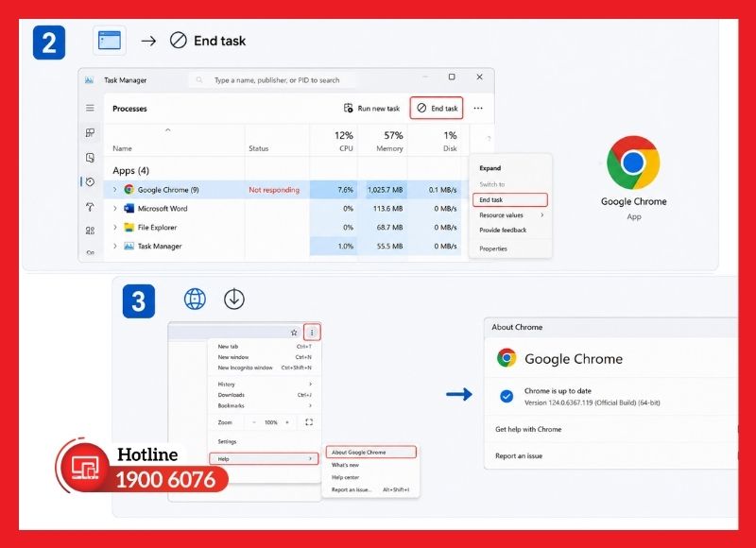The height and width of the screenshot is (548, 756).
Task: Open History submenu in Chrome menu
Action: point(265,385)
